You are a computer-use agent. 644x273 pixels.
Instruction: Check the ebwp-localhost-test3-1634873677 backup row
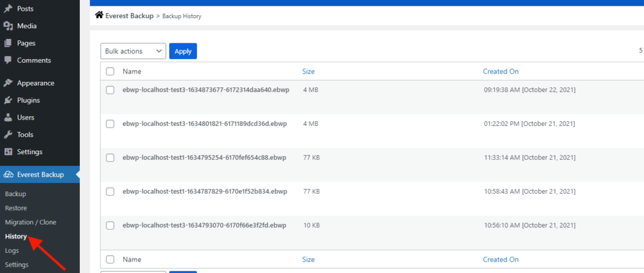pyautogui.click(x=110, y=90)
